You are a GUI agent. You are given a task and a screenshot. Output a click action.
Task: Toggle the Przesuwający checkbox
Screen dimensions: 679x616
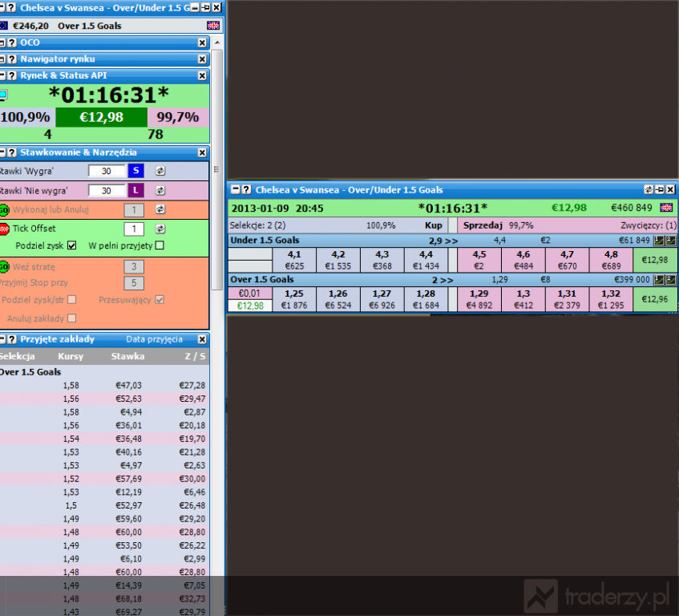[x=160, y=300]
